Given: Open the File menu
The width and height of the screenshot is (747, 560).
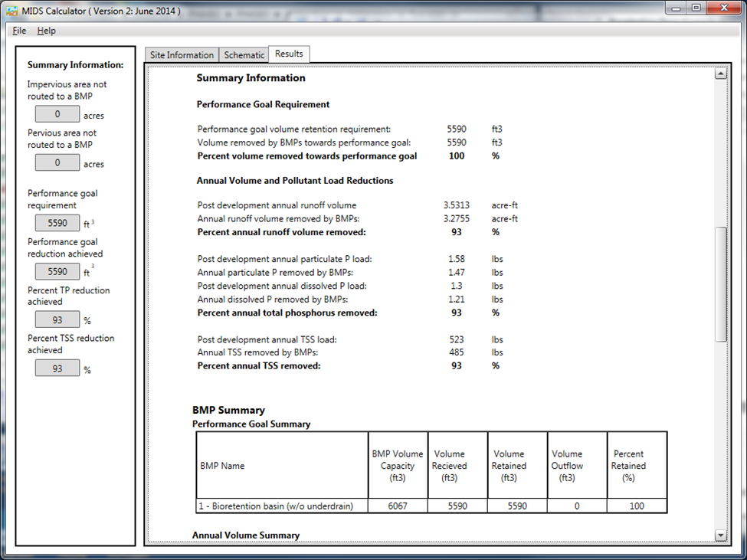Looking at the screenshot, I should (19, 31).
